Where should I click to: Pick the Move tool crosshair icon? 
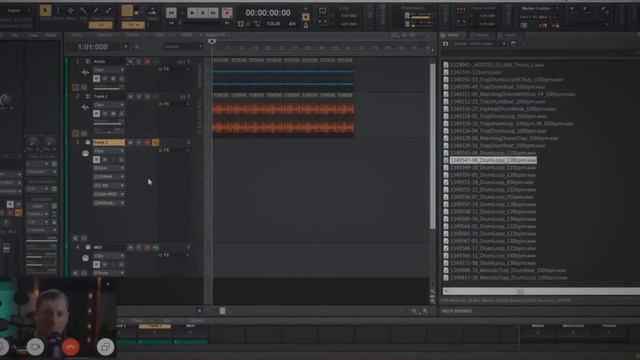click(71, 11)
